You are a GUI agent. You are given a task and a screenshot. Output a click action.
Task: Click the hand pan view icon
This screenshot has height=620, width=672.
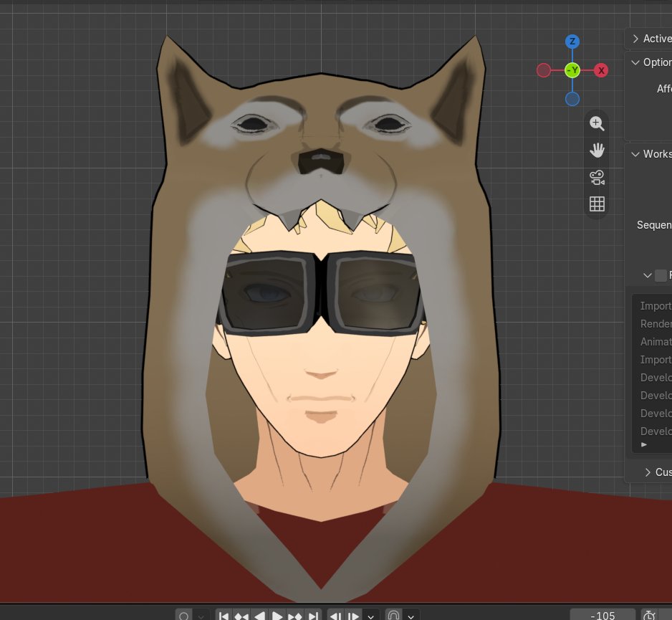pos(597,150)
